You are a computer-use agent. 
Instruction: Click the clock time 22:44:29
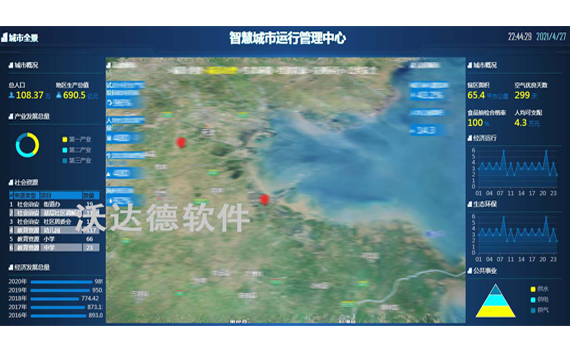pyautogui.click(x=520, y=36)
